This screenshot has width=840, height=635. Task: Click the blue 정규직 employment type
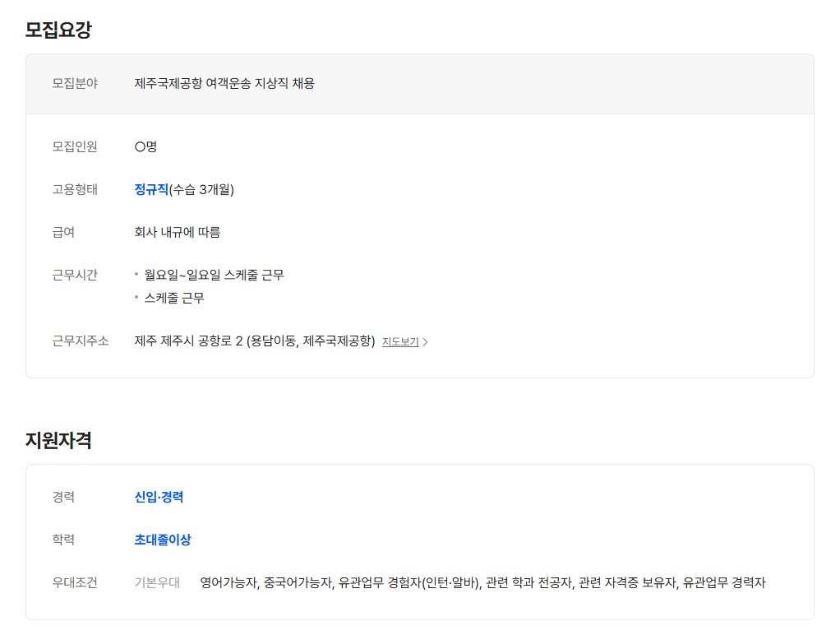(151, 189)
